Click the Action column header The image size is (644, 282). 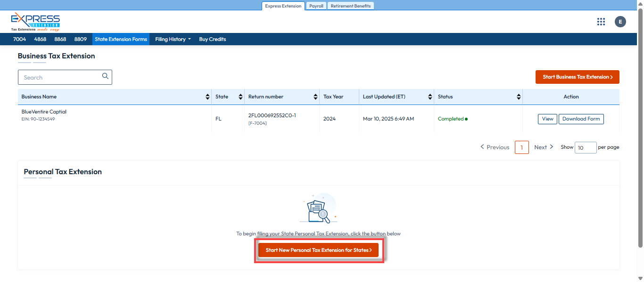[x=571, y=97]
